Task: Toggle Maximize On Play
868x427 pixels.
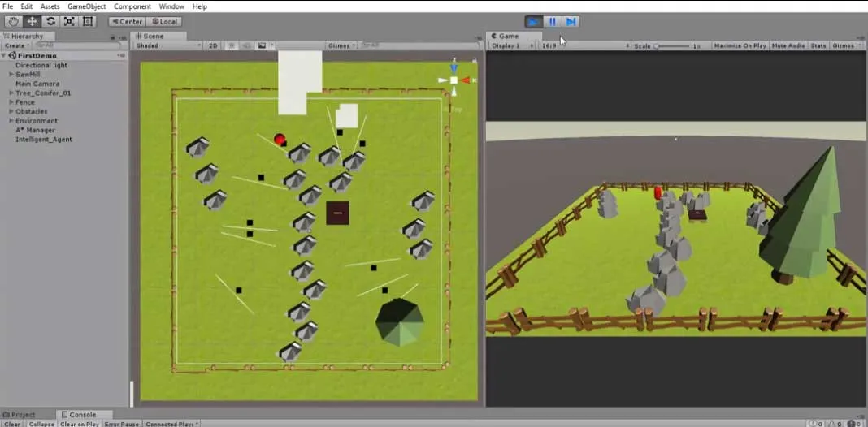Action: (740, 46)
